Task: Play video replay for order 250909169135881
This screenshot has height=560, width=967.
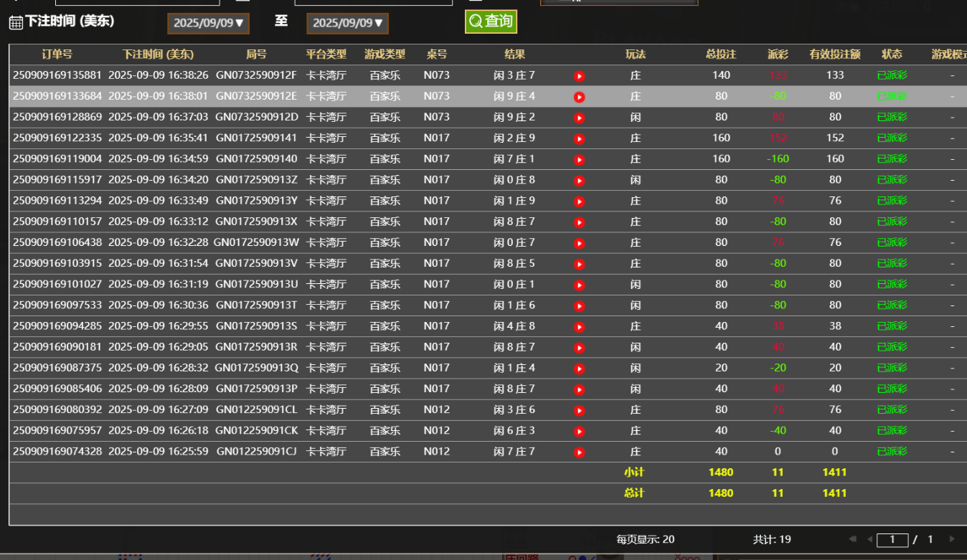Action: pyautogui.click(x=580, y=76)
